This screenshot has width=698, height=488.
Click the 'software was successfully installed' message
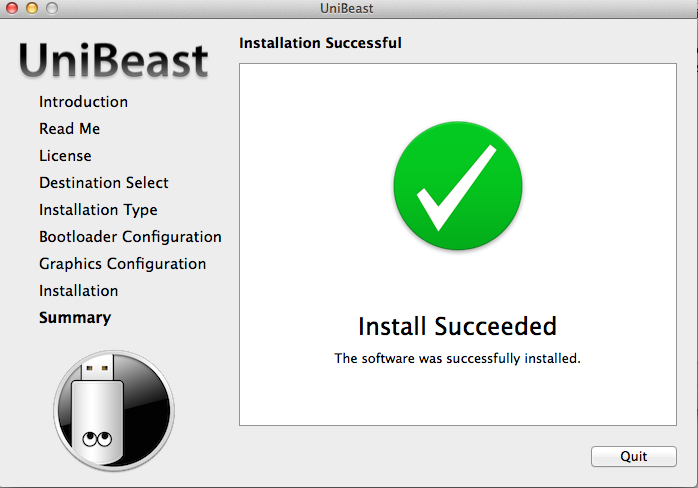pos(457,358)
